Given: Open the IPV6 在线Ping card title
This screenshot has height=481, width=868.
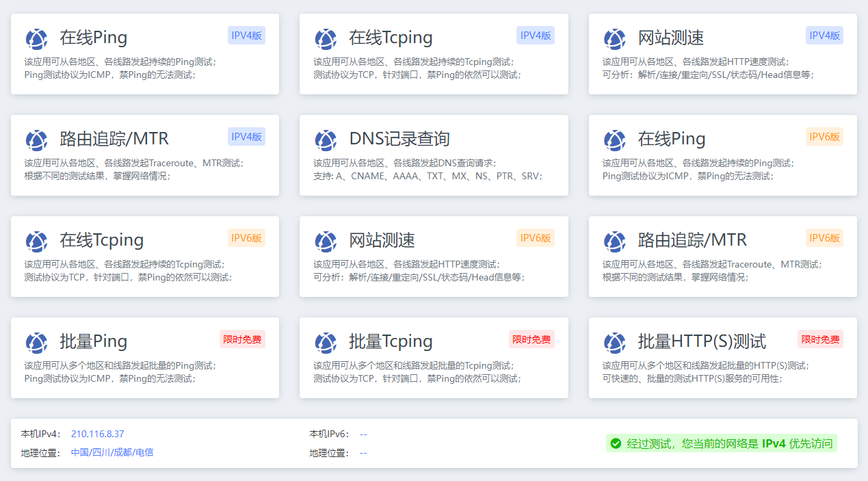Looking at the screenshot, I should coord(671,139).
